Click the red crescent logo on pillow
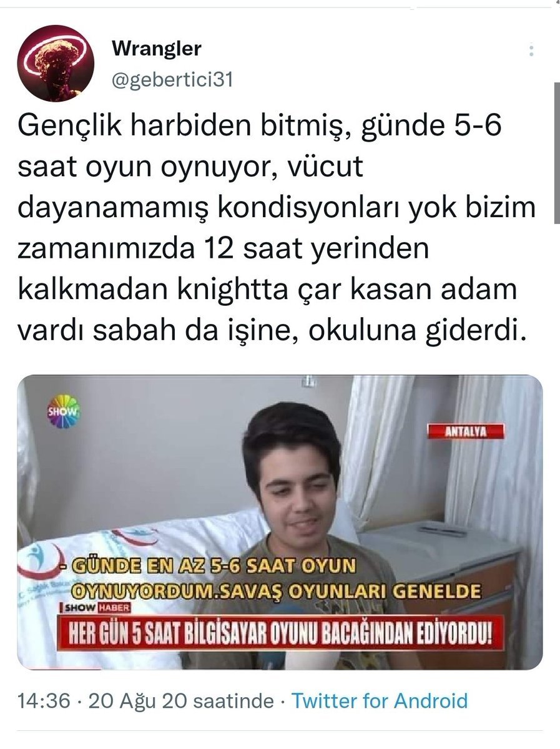The height and width of the screenshot is (749, 560). [x=39, y=560]
